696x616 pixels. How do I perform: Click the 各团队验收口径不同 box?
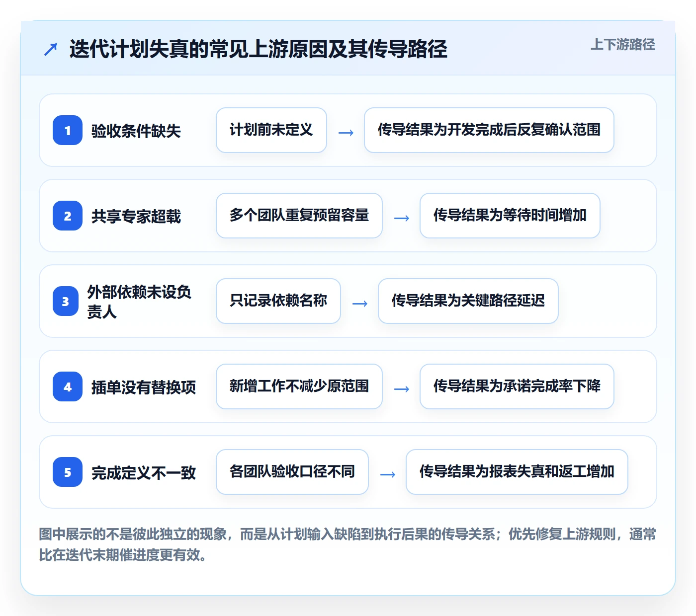292,472
